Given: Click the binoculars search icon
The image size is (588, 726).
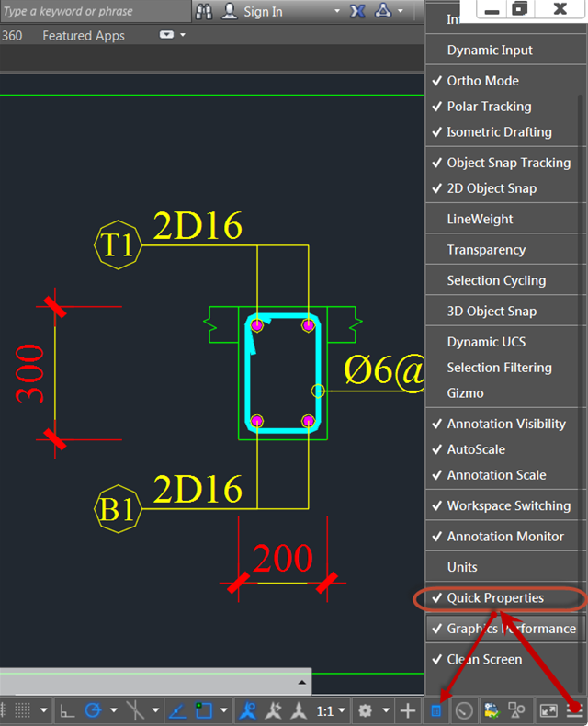Looking at the screenshot, I should tap(204, 12).
